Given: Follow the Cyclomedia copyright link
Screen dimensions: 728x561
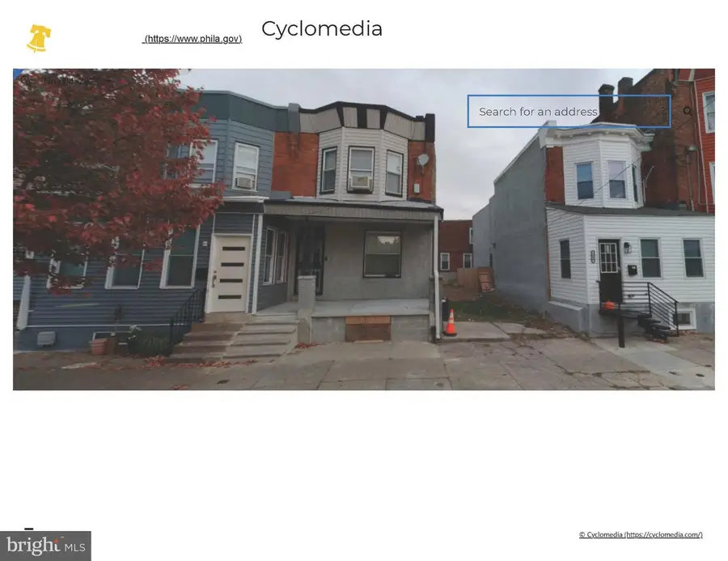Looking at the screenshot, I should pyautogui.click(x=641, y=534).
